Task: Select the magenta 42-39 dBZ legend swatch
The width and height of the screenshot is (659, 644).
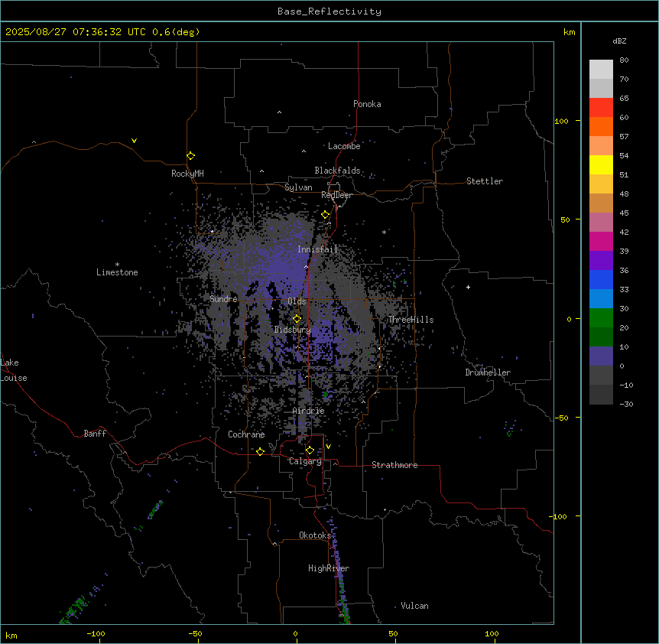Action: [601, 241]
